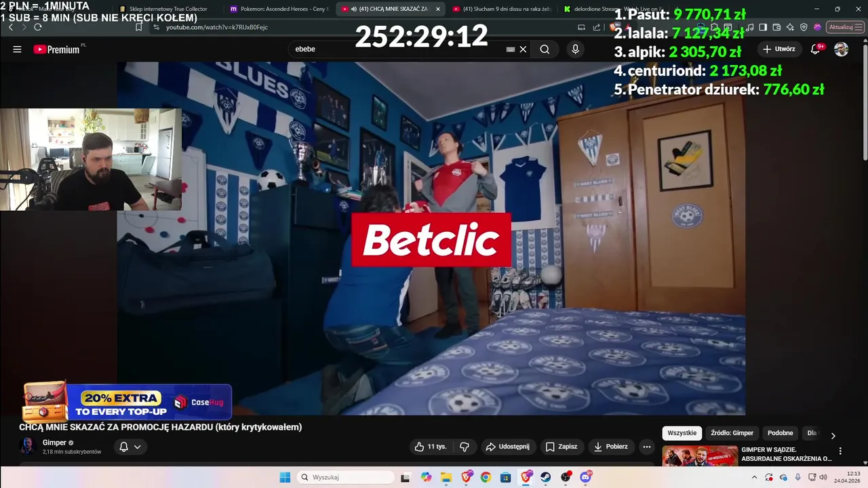Open Brave VPN shield icon
This screenshot has width=868, height=488.
804,27
